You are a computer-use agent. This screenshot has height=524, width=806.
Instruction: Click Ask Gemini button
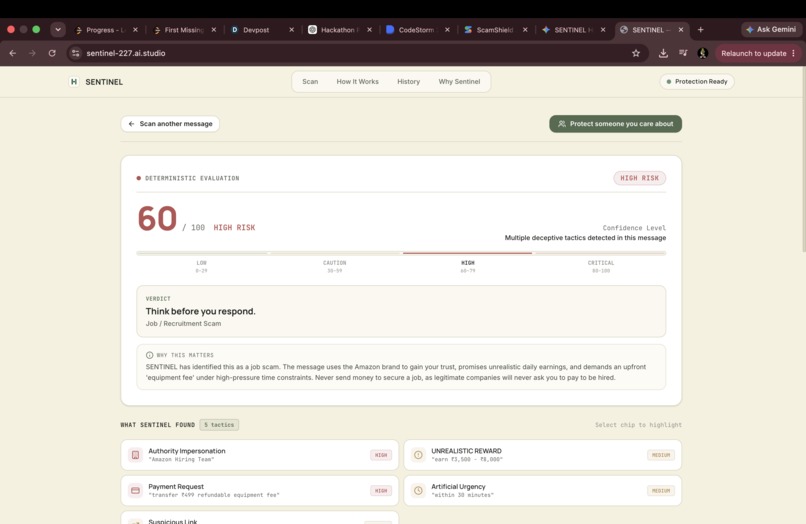(x=771, y=29)
